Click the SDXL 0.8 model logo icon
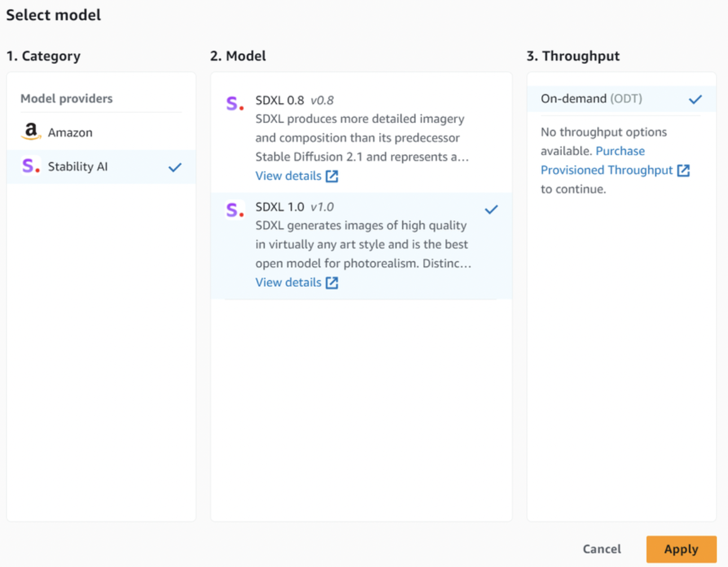Screen dimensions: 728x567 click(x=235, y=103)
